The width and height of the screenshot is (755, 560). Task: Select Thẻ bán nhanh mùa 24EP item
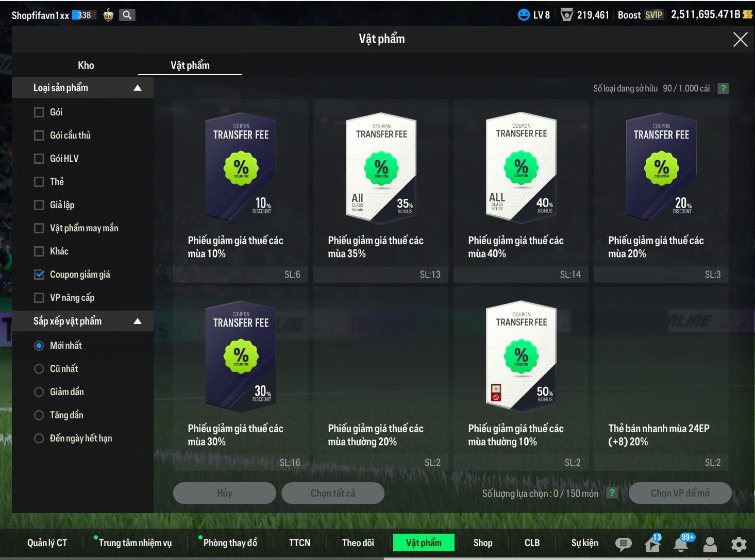tap(661, 379)
